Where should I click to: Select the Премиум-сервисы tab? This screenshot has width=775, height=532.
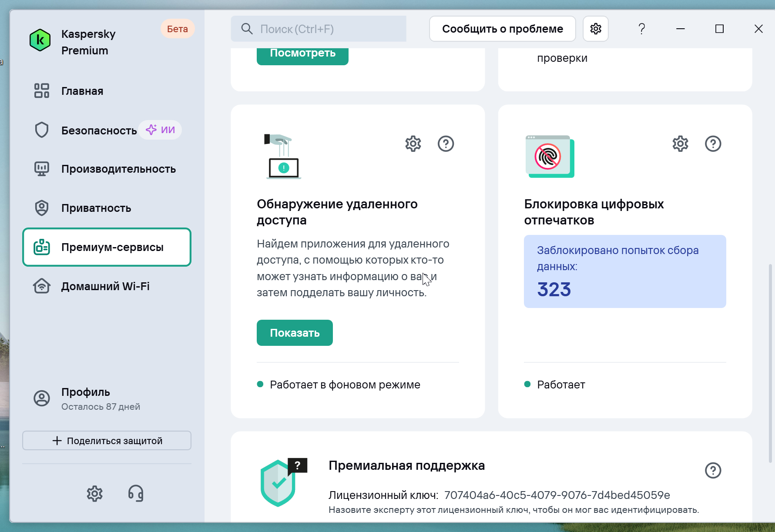(x=107, y=247)
